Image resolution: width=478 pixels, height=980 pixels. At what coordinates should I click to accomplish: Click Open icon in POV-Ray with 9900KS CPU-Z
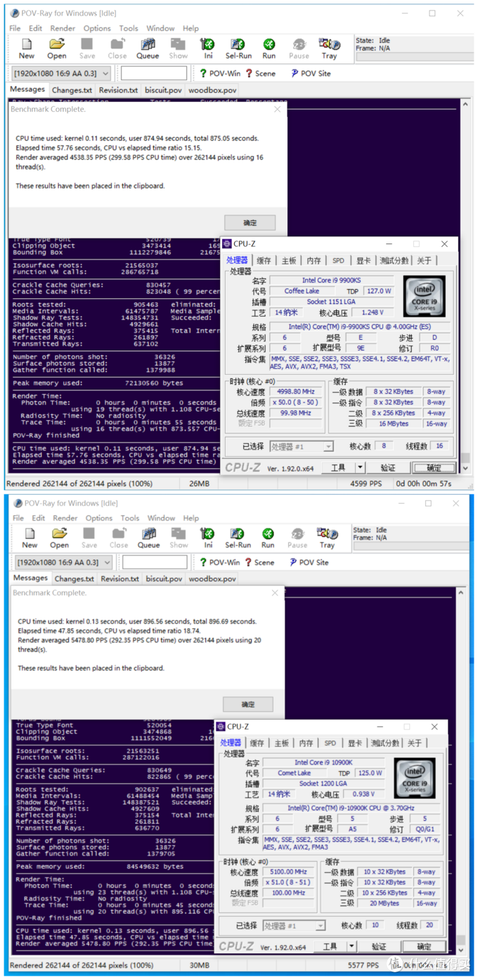pos(57,49)
